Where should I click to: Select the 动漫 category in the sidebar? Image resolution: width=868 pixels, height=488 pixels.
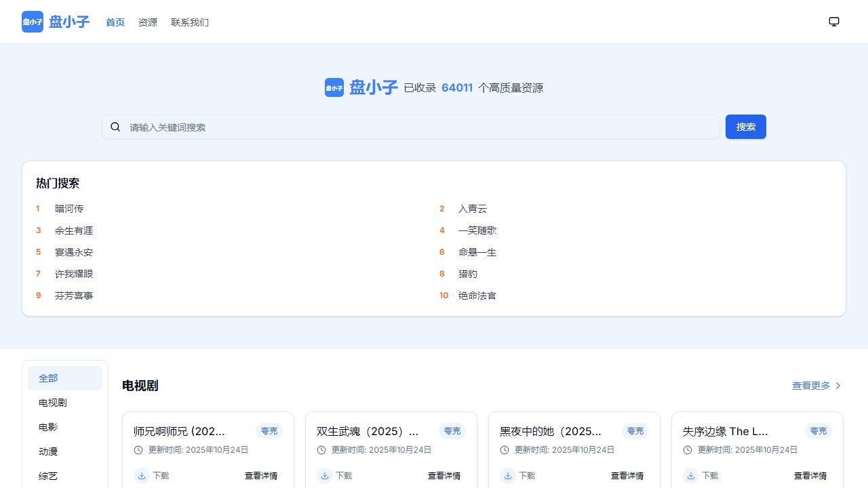point(48,451)
